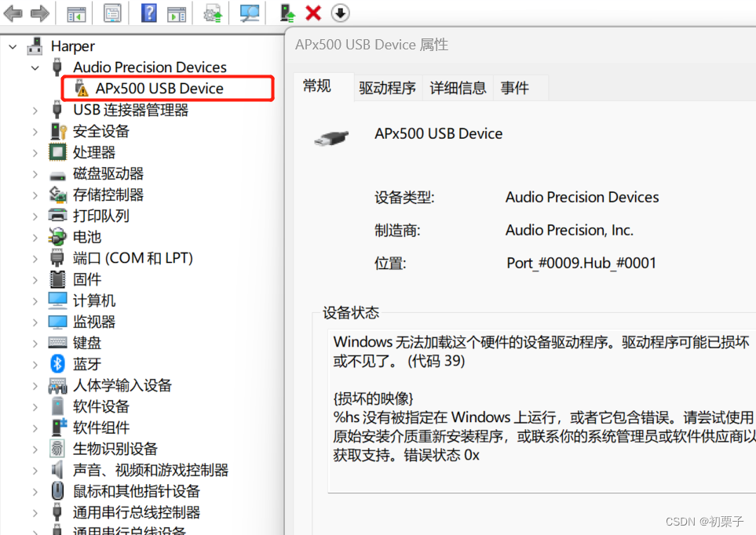Collapse the Harper root node
756x535 pixels.
click(x=13, y=46)
